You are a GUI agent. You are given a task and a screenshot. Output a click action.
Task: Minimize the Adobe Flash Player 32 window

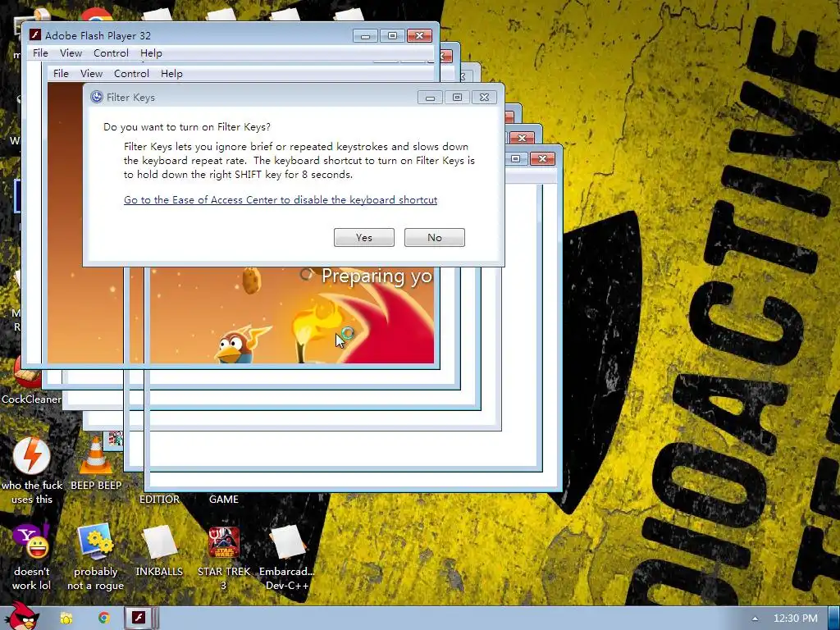point(365,35)
